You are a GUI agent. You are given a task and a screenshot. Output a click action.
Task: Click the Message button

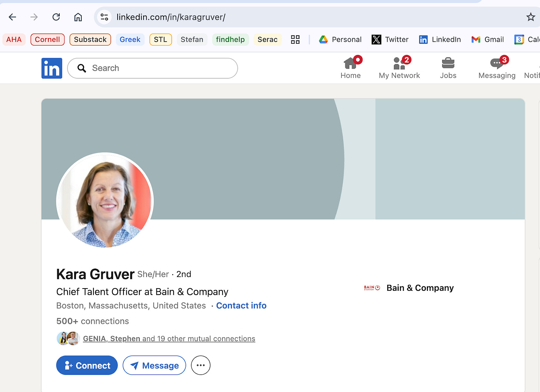[x=154, y=365]
